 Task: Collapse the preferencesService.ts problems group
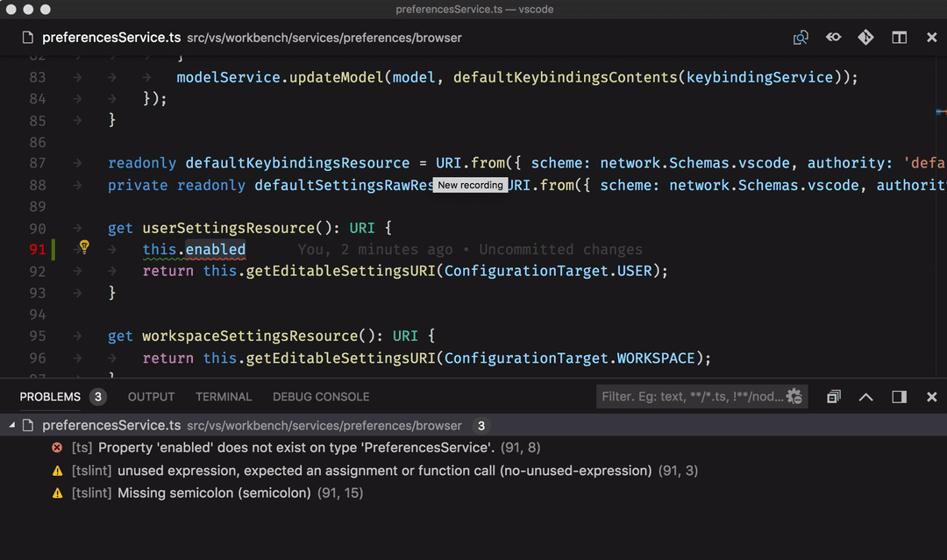click(x=12, y=425)
